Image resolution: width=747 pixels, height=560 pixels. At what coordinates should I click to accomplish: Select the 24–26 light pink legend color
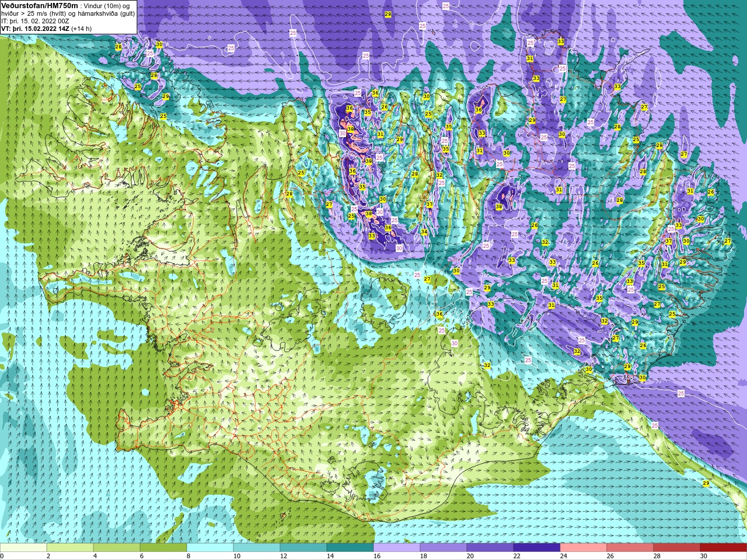pos(584,548)
